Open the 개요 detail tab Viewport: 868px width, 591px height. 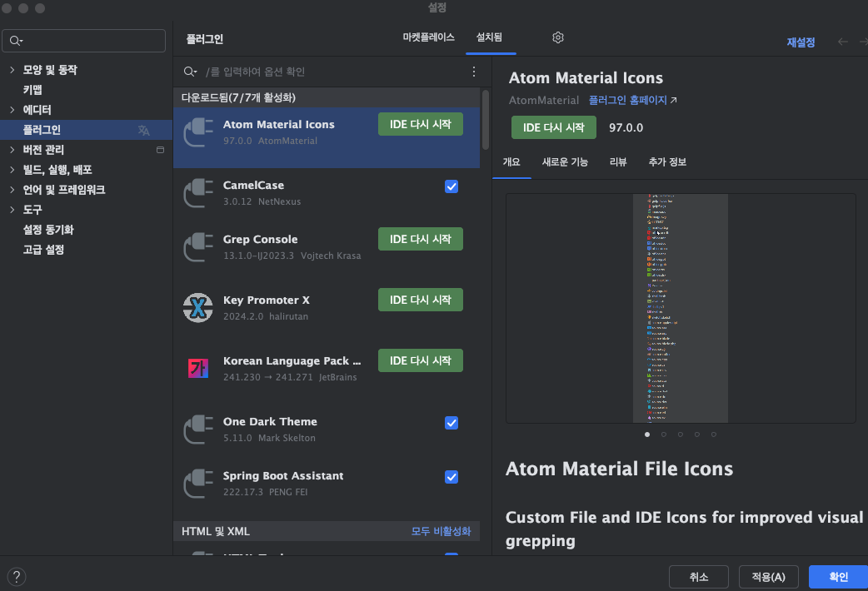click(511, 162)
